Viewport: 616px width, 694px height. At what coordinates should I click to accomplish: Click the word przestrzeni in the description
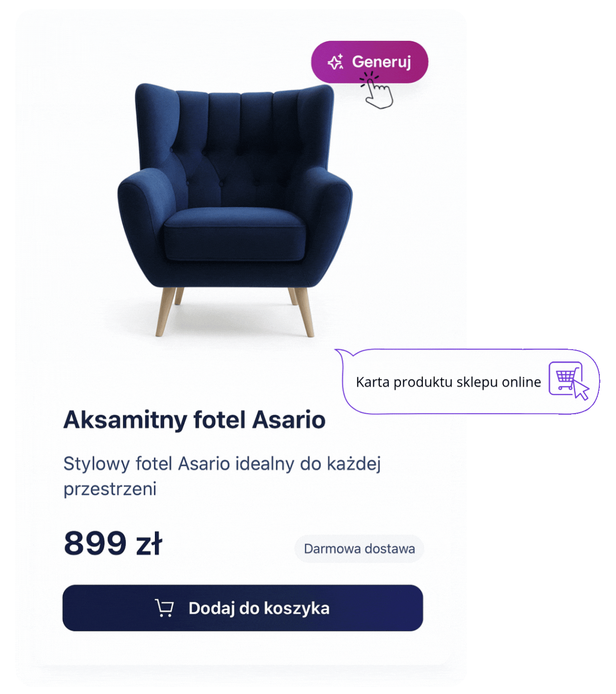[110, 489]
